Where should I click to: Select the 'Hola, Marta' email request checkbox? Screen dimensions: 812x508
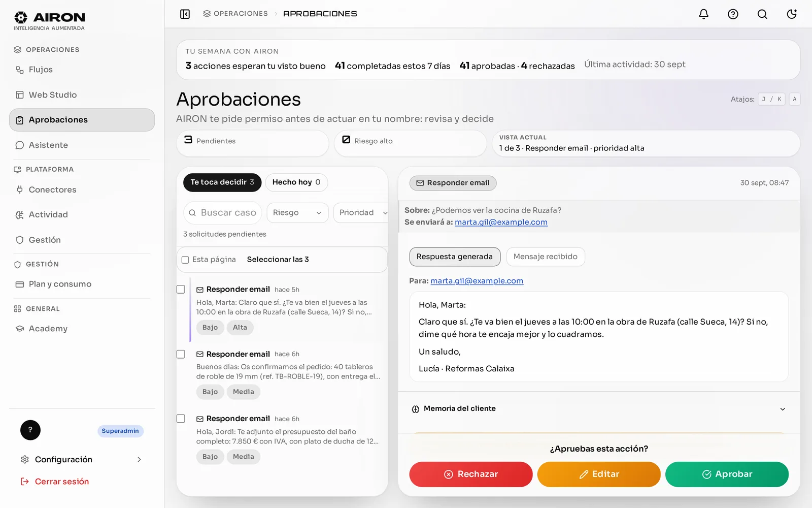181,289
